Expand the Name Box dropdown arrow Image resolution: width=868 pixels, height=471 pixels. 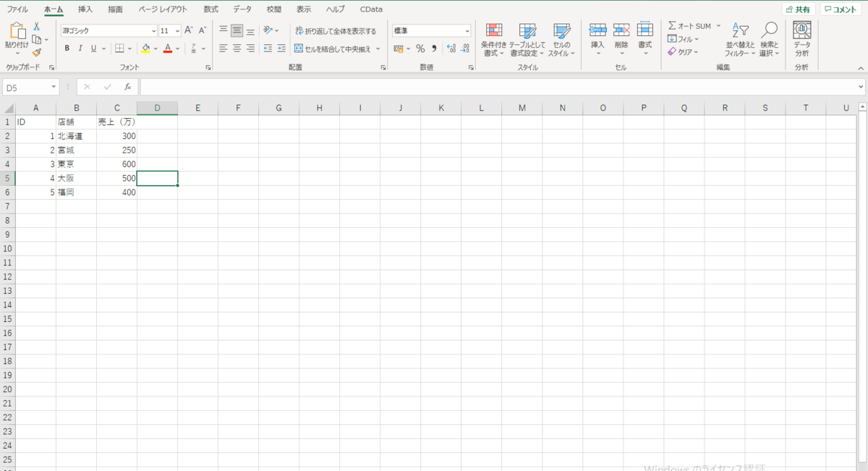click(54, 87)
